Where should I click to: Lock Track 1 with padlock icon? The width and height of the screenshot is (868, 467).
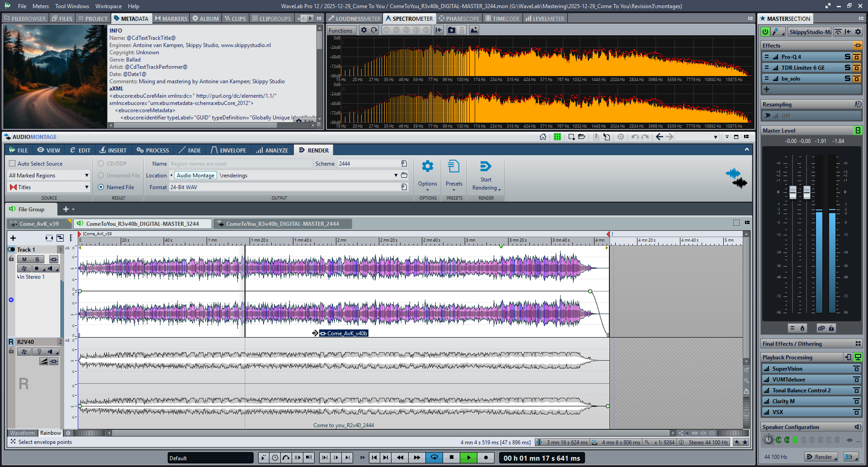click(11, 259)
